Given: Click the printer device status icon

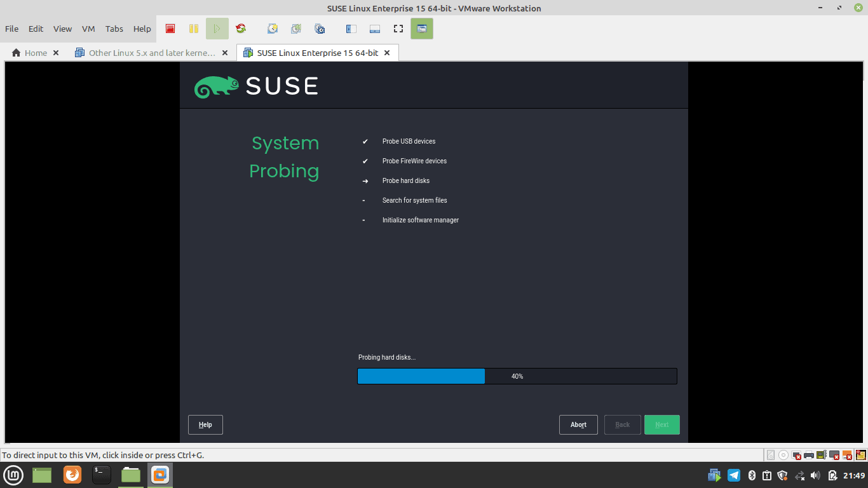Looking at the screenshot, I should click(x=809, y=455).
